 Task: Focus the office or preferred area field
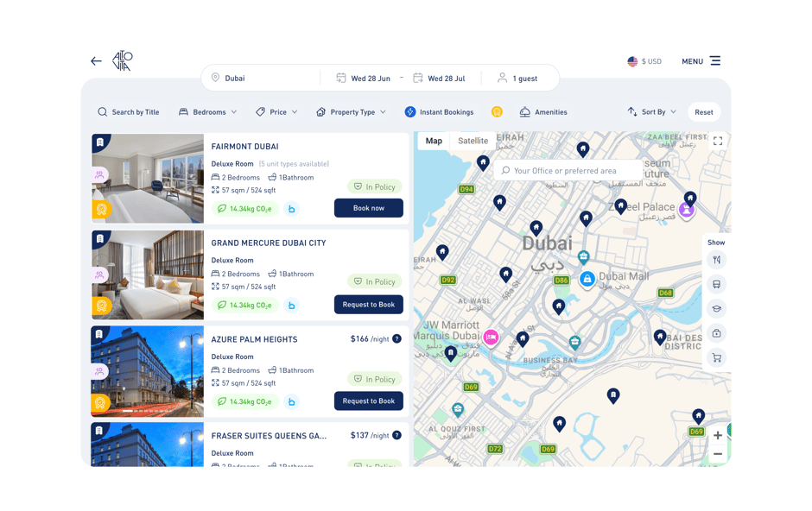click(x=568, y=171)
